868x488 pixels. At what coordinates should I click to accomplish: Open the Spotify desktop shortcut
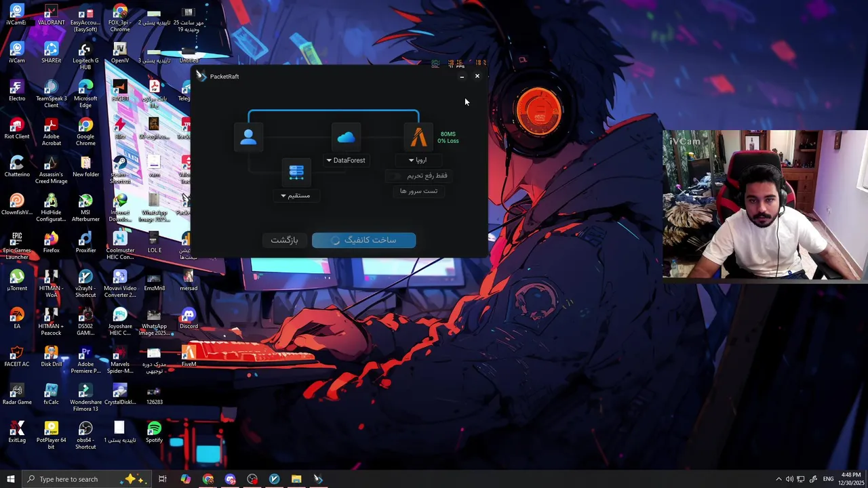tap(154, 433)
